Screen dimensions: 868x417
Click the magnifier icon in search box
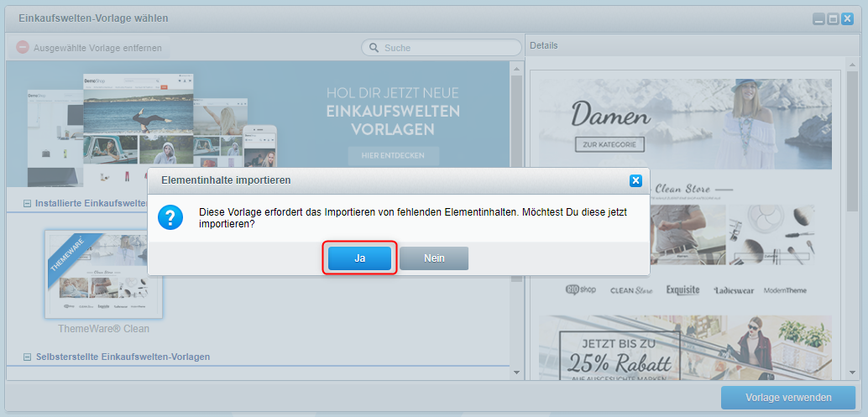click(x=374, y=48)
